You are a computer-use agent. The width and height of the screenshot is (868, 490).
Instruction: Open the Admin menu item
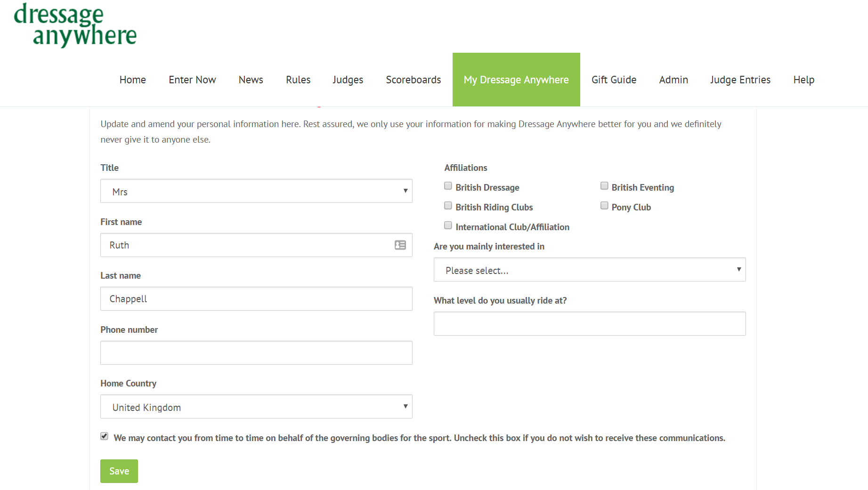click(x=673, y=80)
